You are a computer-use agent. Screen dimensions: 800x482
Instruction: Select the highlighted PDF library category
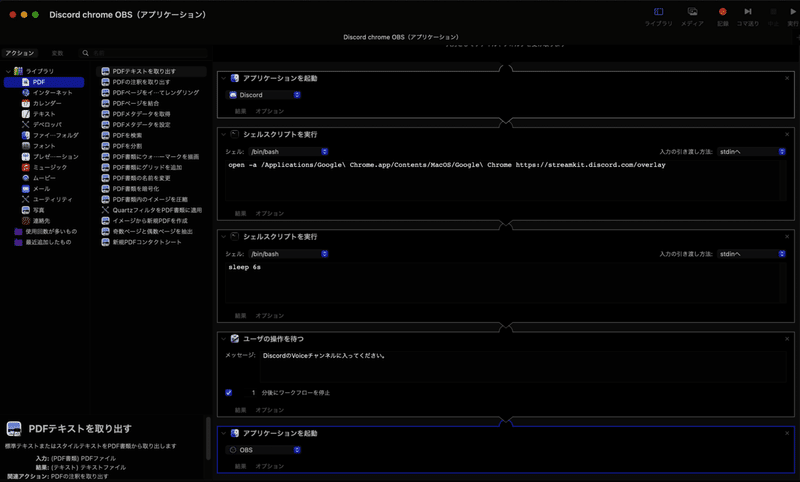pyautogui.click(x=44, y=82)
